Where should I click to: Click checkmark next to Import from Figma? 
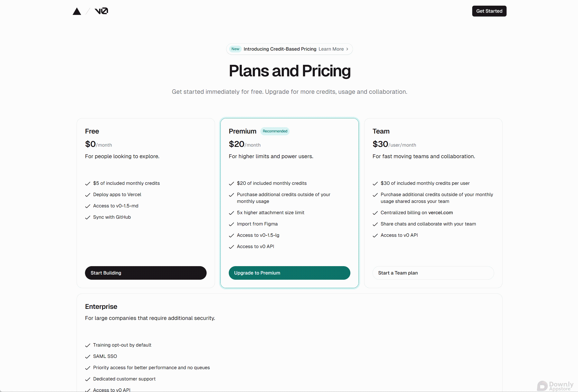(231, 224)
